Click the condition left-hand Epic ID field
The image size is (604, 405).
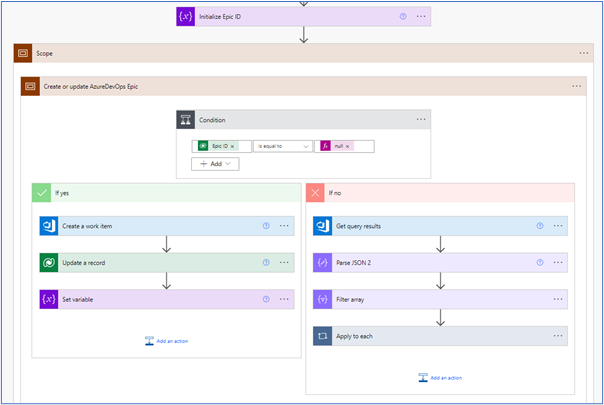click(x=221, y=146)
